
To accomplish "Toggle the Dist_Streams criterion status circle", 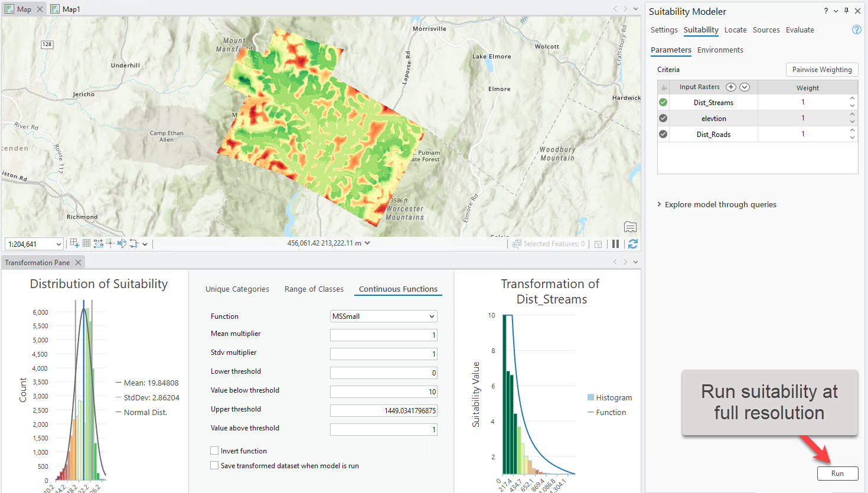I will tap(663, 102).
